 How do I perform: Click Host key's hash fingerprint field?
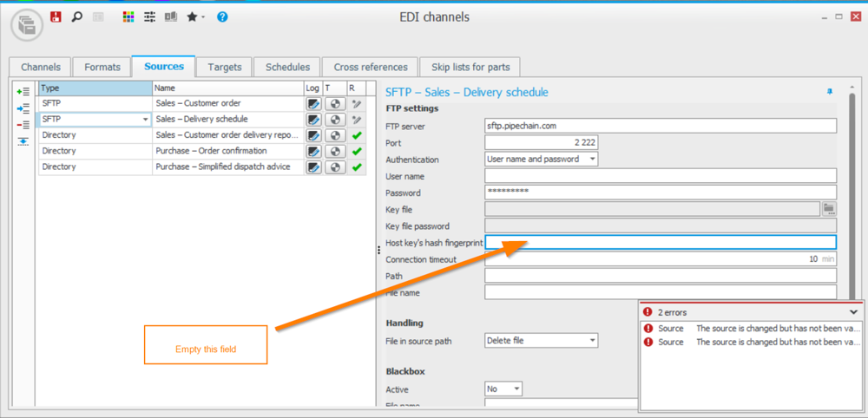661,242
